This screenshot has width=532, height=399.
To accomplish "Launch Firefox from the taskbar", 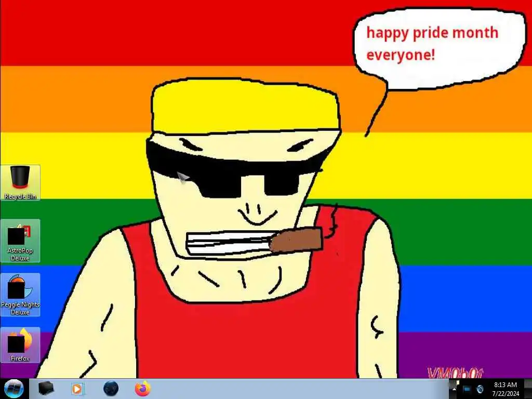I will (143, 389).
